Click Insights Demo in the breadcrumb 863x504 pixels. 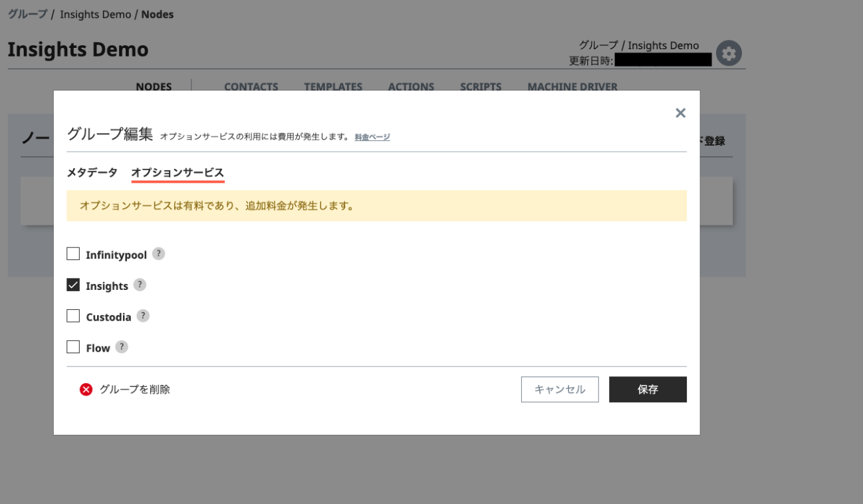(x=95, y=14)
